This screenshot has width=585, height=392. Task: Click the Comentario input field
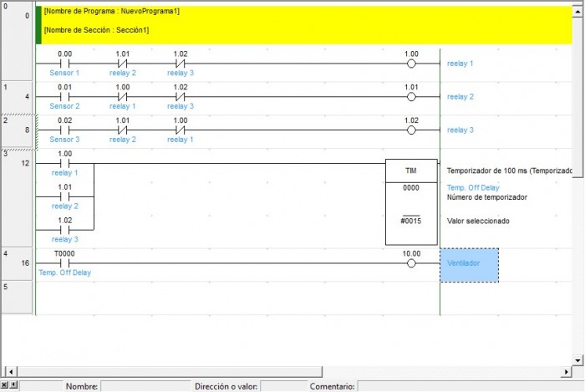click(471, 386)
